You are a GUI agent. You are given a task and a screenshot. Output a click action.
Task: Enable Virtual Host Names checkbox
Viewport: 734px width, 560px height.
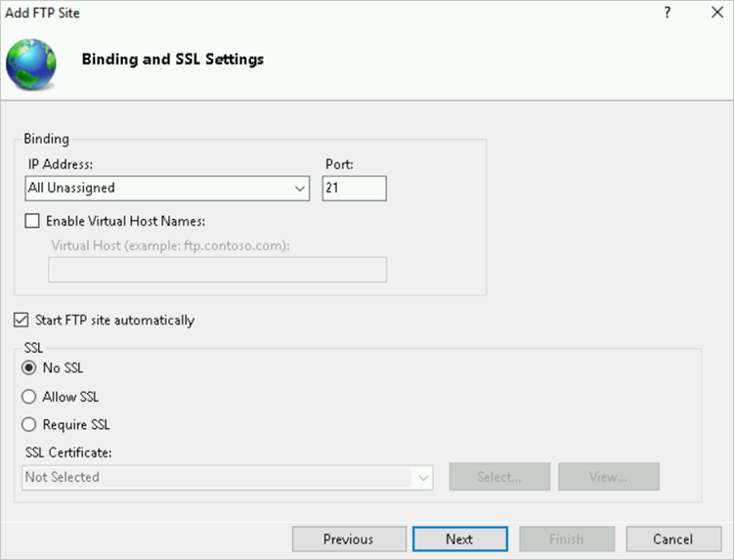coord(33,221)
